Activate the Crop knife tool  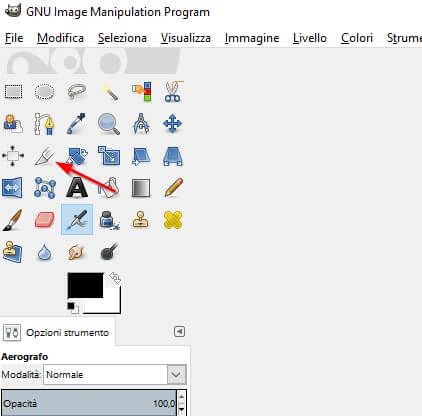(x=44, y=156)
